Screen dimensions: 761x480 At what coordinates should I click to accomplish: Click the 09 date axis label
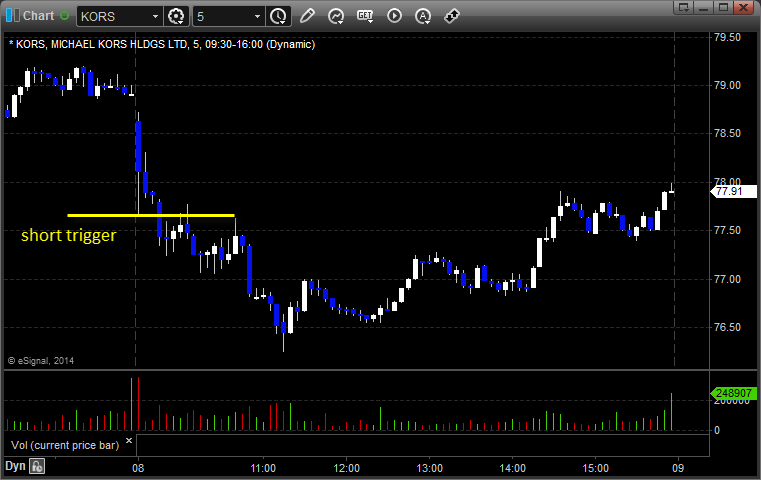click(678, 468)
